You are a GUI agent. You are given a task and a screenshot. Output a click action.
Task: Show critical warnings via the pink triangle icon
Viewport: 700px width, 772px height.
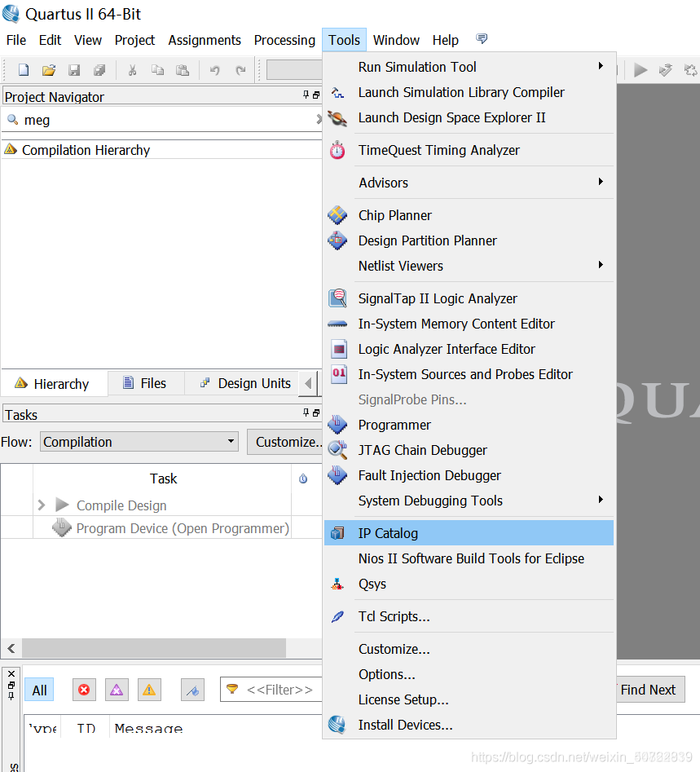117,689
